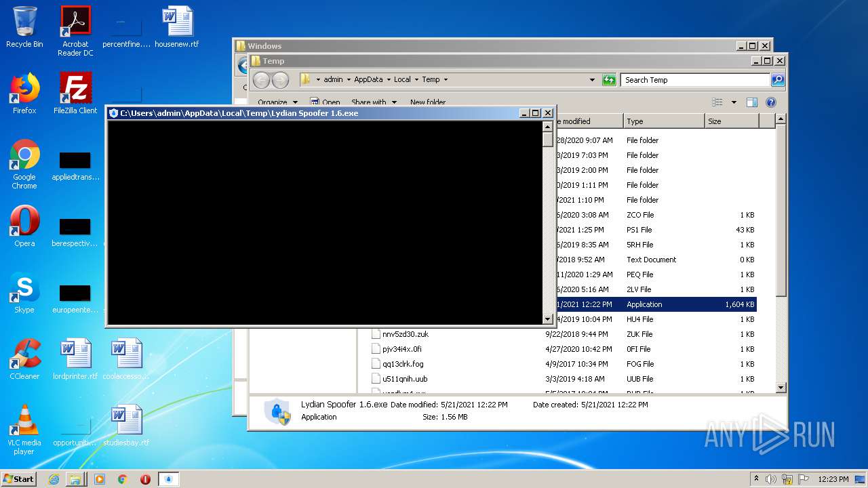Open the Organize menu
The image size is (868, 488).
point(277,102)
